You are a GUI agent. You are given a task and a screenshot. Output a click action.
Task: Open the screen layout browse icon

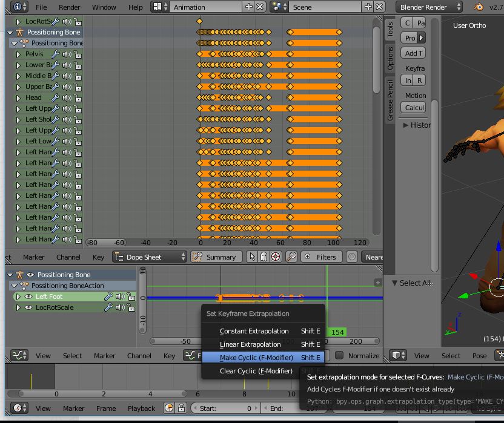[160, 7]
